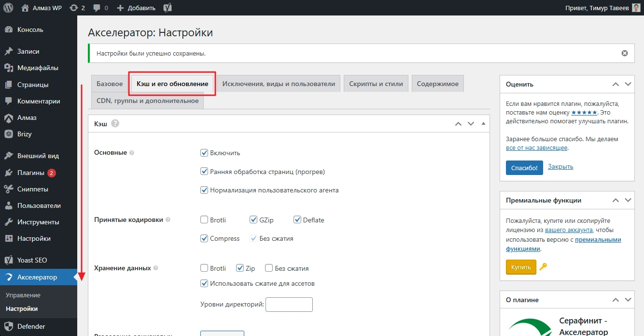The height and width of the screenshot is (336, 644).
Task: Open the Базовое settings tab
Action: 110,84
